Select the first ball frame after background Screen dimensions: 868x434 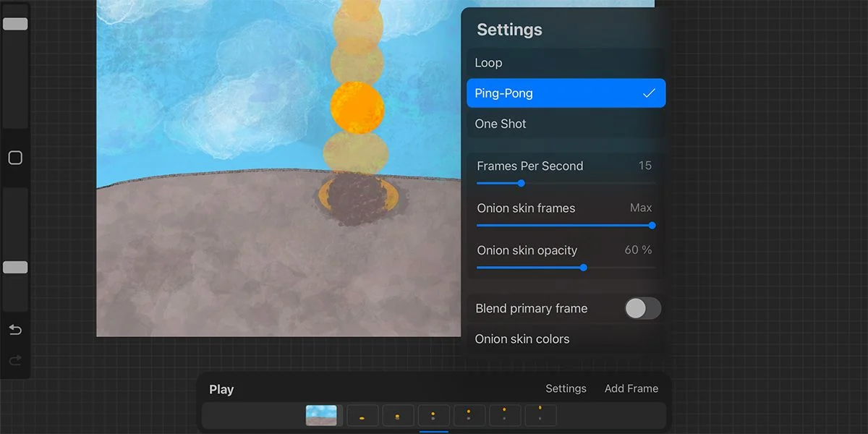tap(362, 415)
